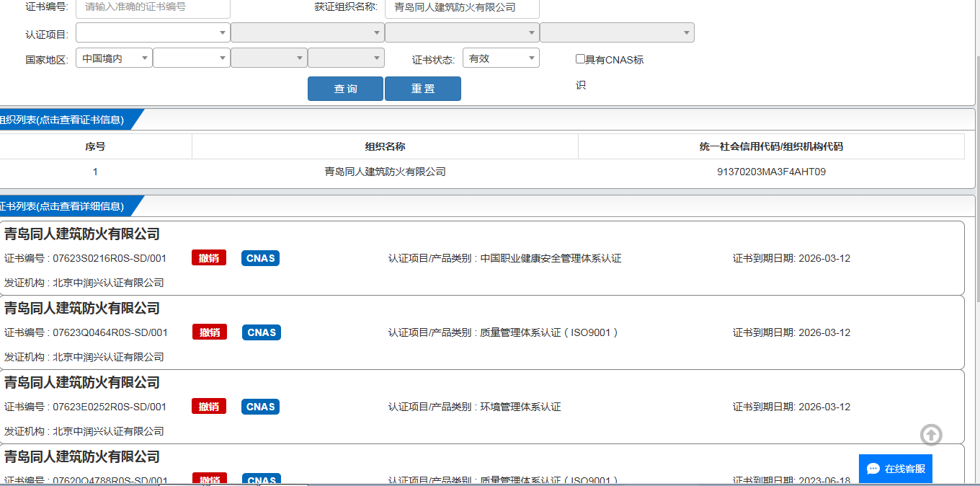Open the second 认证项目 dropdown
Image resolution: width=980 pixels, height=486 pixels.
[x=308, y=32]
